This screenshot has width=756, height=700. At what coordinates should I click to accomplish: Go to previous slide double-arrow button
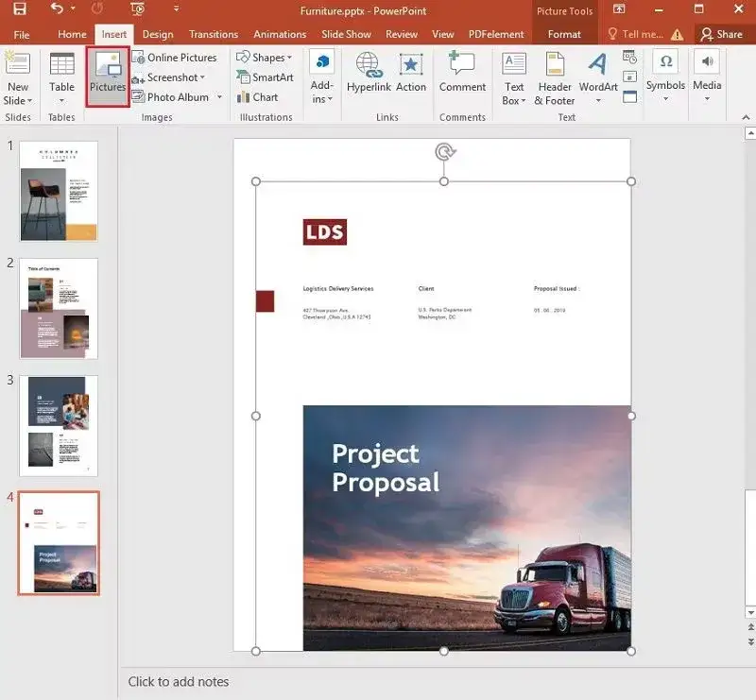point(750,627)
